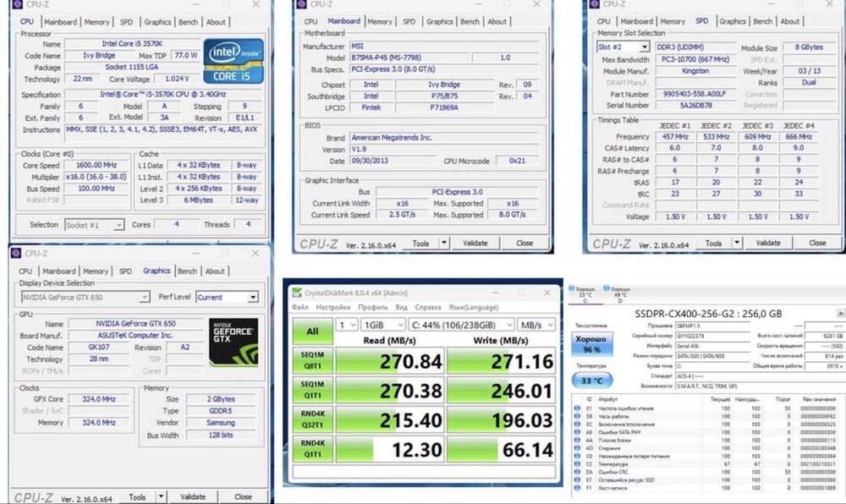Open the Файл menu in CrystalDiskMark
This screenshot has width=846, height=504.
pos(300,307)
